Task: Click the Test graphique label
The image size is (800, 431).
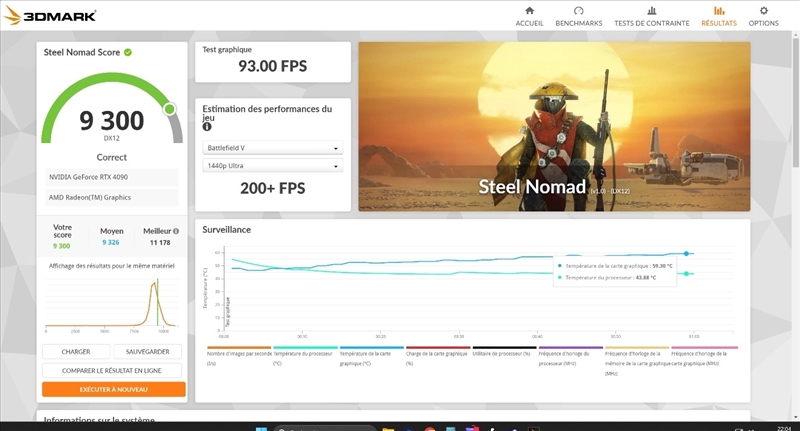Action: pyautogui.click(x=227, y=49)
